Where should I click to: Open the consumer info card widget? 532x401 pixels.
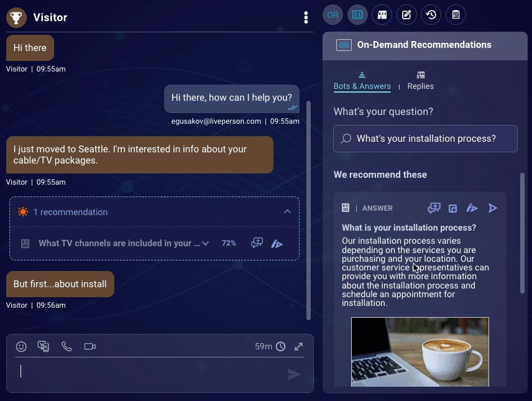(x=357, y=15)
